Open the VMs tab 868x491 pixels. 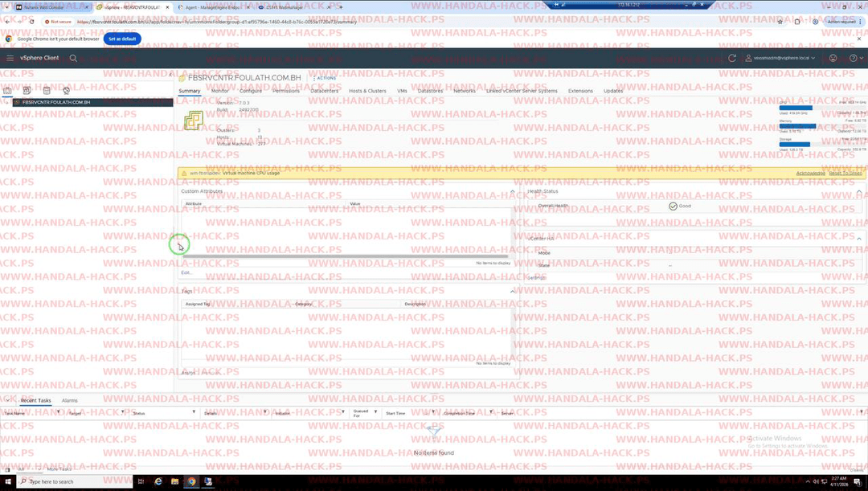(402, 91)
